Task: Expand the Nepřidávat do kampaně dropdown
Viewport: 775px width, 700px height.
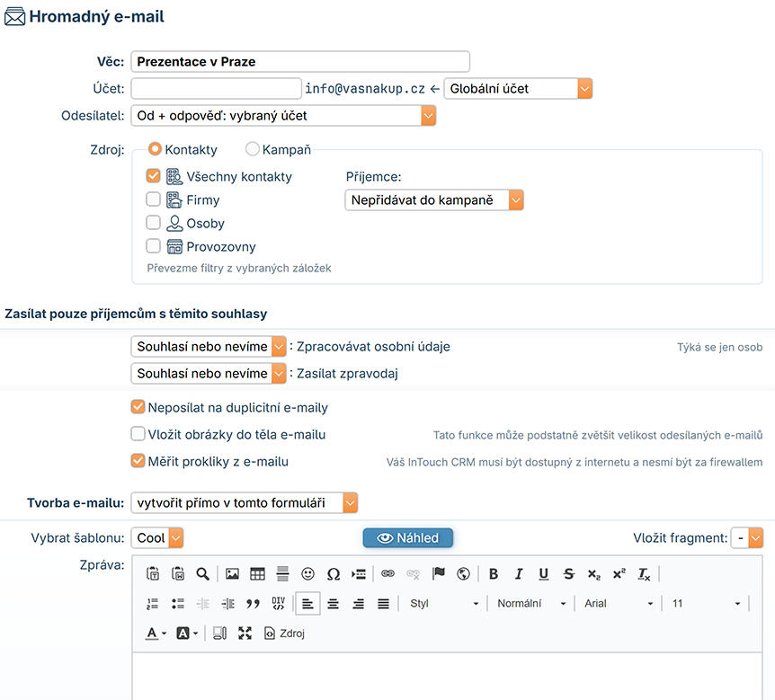Action: click(433, 200)
